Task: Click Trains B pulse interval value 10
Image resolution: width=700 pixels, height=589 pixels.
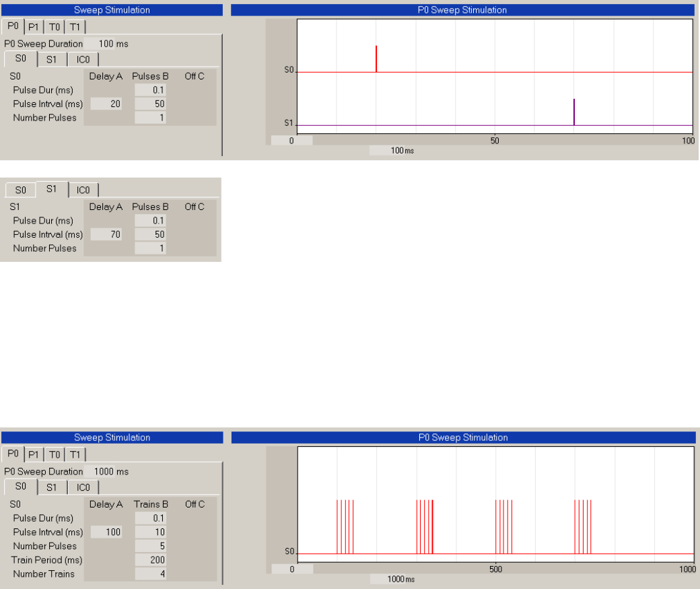Action: coord(151,532)
